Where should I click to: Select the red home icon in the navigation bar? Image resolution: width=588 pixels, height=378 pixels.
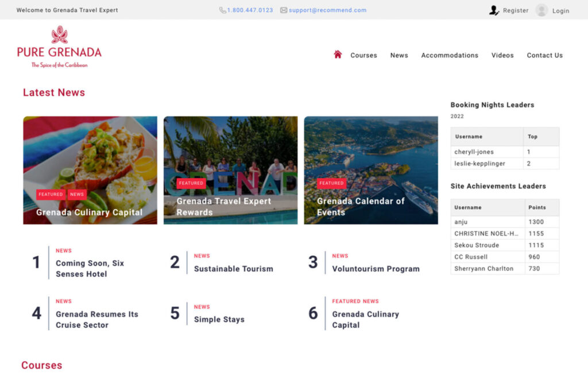(x=338, y=55)
